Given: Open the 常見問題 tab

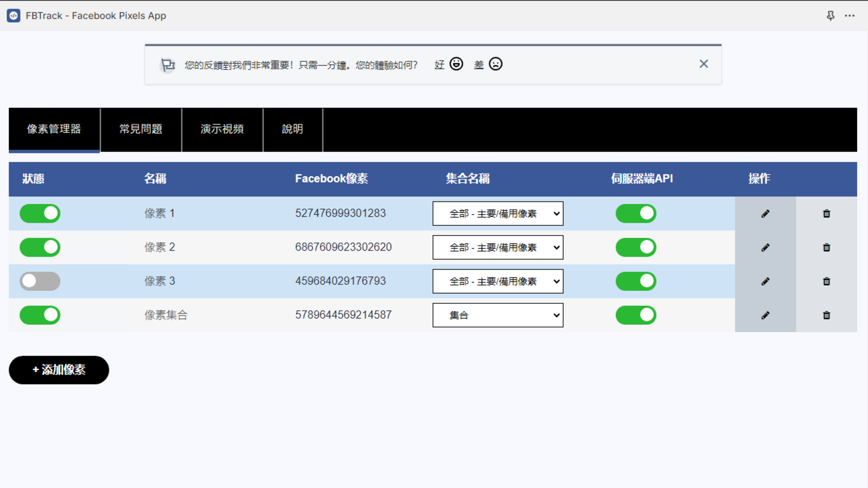Looking at the screenshot, I should [141, 129].
